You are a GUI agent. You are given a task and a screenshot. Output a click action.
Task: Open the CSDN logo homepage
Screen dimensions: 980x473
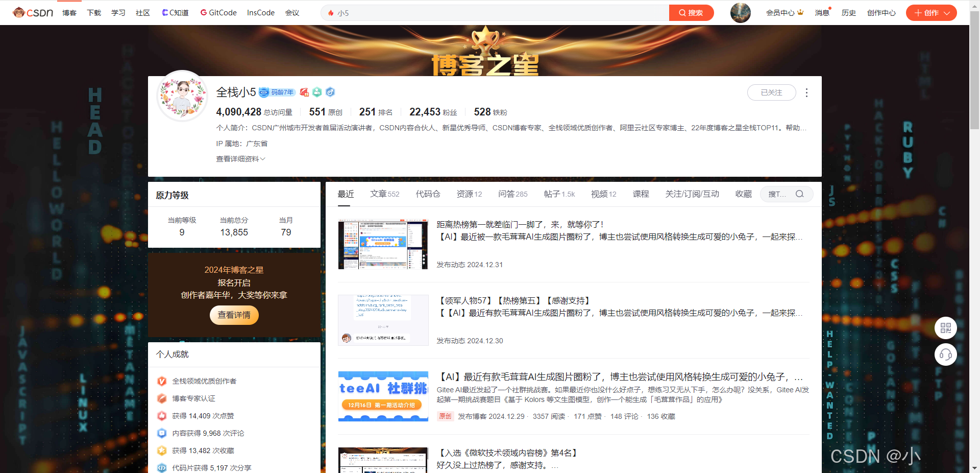click(33, 13)
